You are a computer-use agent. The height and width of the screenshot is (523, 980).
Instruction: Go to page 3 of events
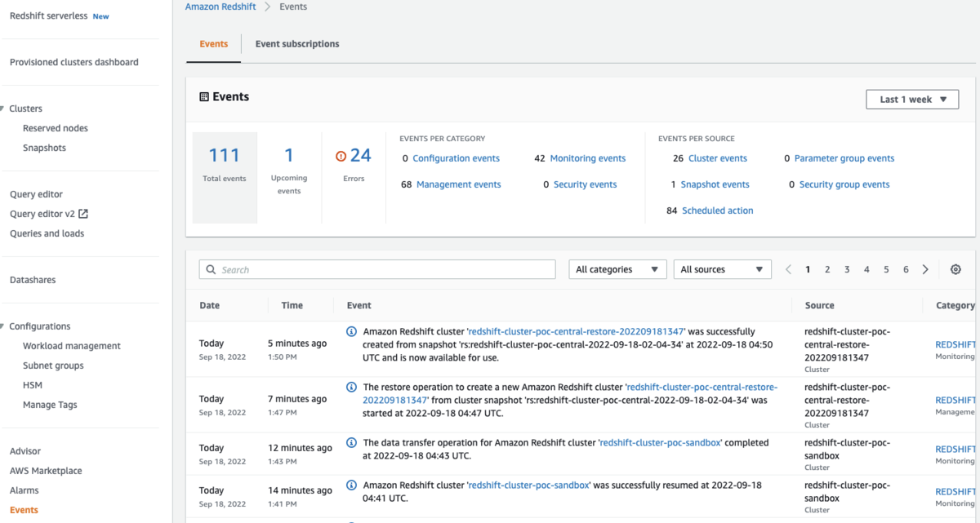[847, 269]
